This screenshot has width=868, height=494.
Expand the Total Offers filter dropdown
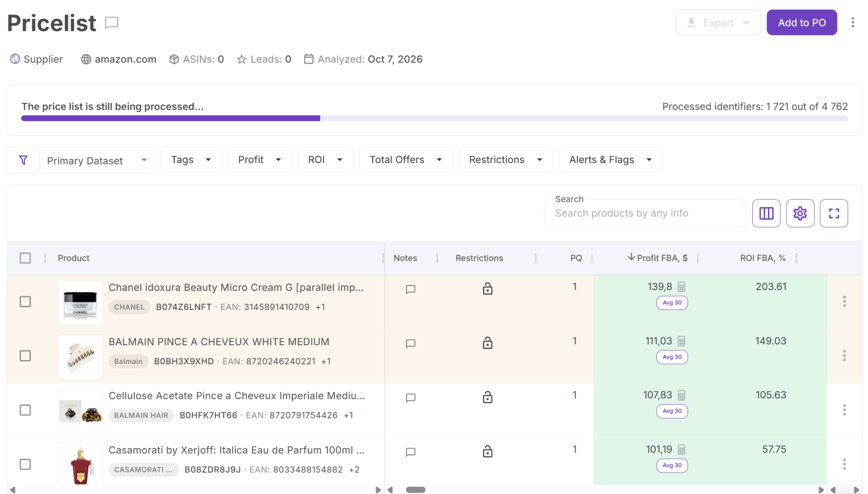coord(406,160)
